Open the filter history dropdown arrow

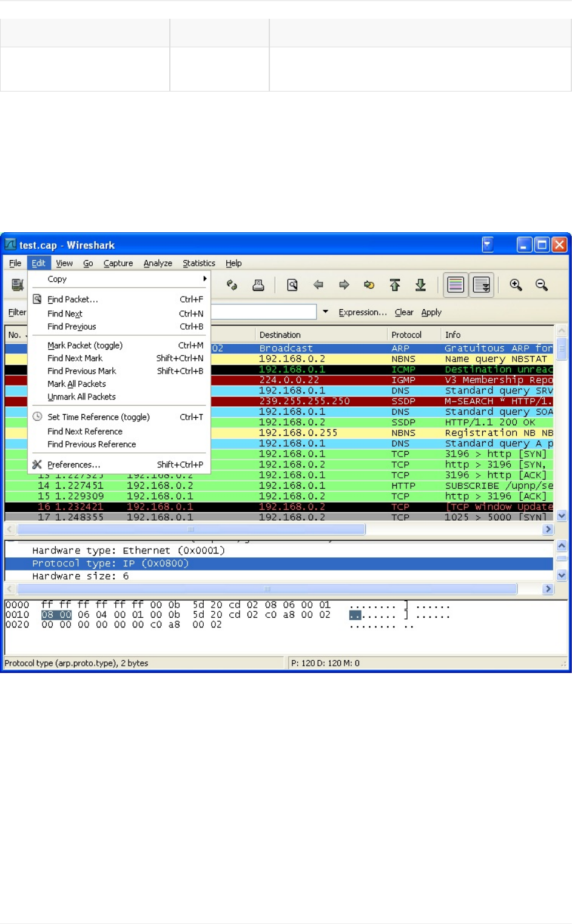click(x=325, y=312)
